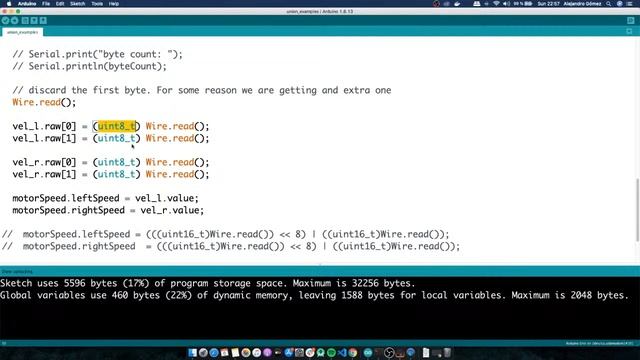Click on motorSpeed.leftSpeed = vel_l.value line

105,198
